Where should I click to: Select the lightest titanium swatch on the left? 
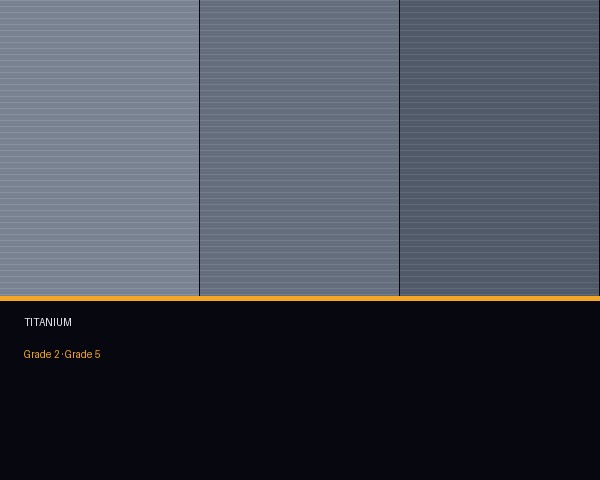(99, 148)
